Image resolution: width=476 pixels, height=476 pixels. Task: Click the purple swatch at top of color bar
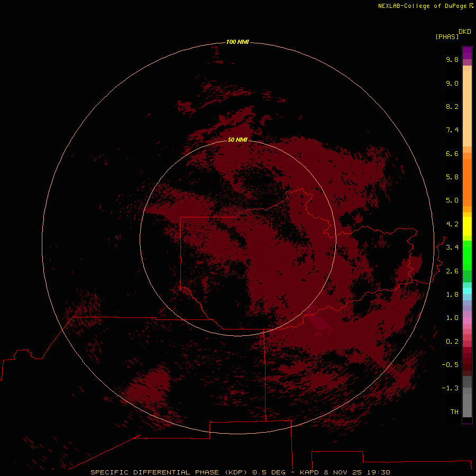pos(467,53)
